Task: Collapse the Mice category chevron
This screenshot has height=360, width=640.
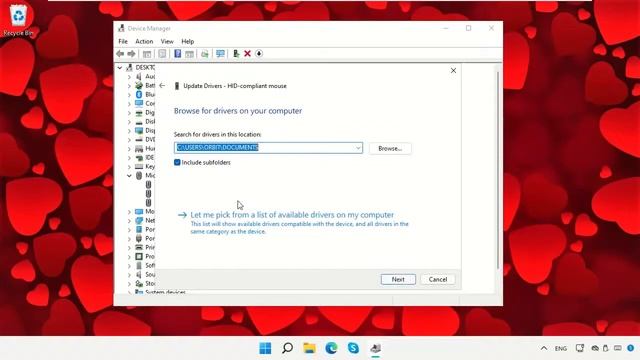Action: click(x=129, y=176)
